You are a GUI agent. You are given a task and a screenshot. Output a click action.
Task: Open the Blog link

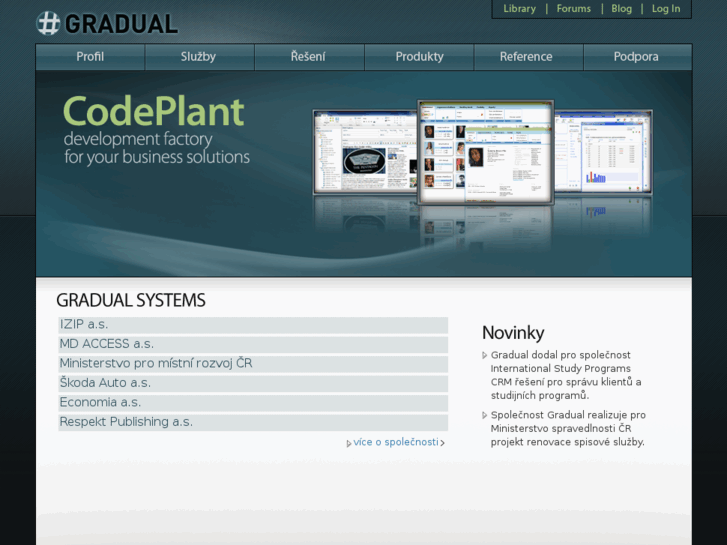tap(621, 9)
